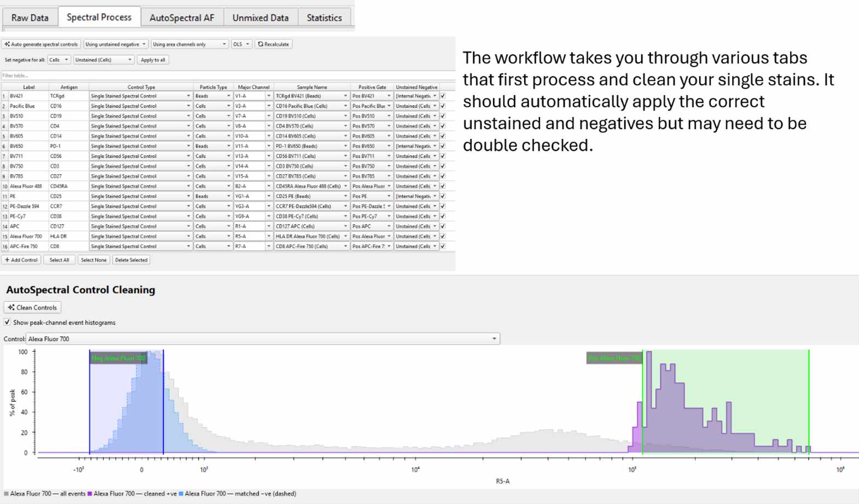
Task: Open the OLS method dropdown
Action: [x=241, y=44]
